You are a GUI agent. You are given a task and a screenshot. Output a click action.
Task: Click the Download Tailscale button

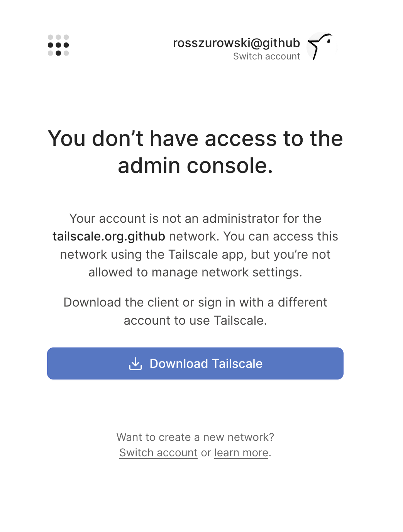click(195, 363)
